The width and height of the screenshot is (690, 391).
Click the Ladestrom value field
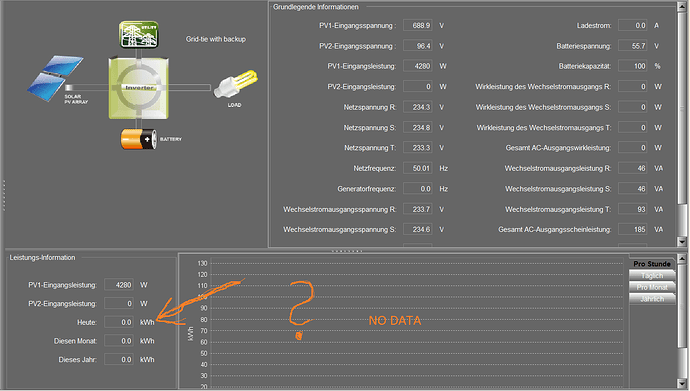coord(632,26)
